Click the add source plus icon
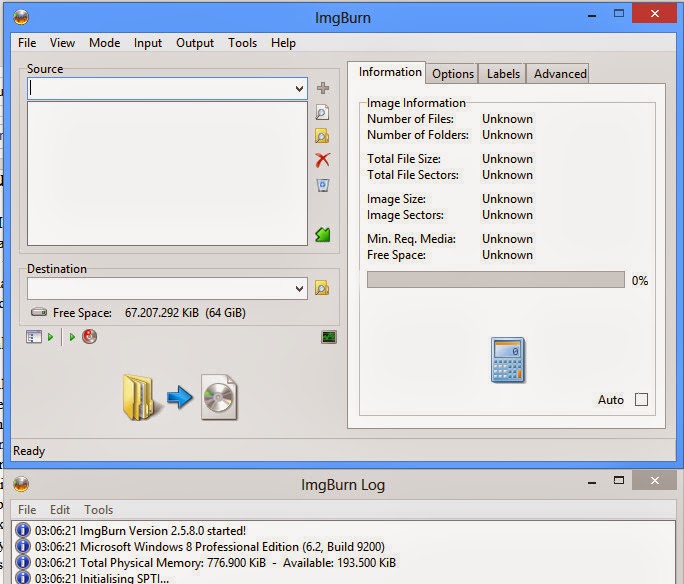Screen dimensions: 684x584 [323, 88]
